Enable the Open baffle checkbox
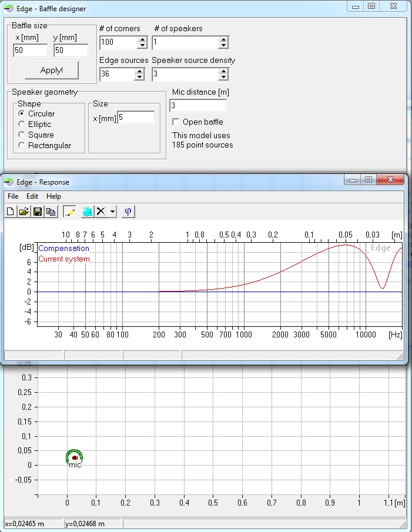412x532 pixels. click(x=176, y=122)
